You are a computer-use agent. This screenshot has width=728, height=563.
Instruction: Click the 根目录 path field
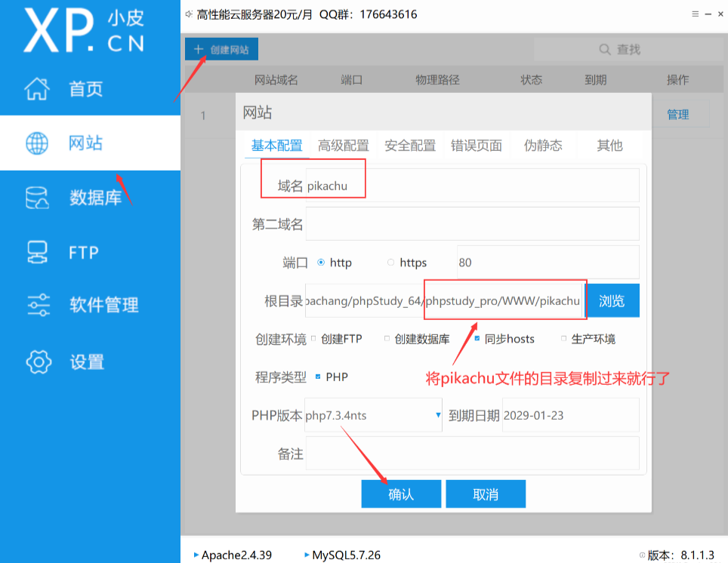coord(444,301)
